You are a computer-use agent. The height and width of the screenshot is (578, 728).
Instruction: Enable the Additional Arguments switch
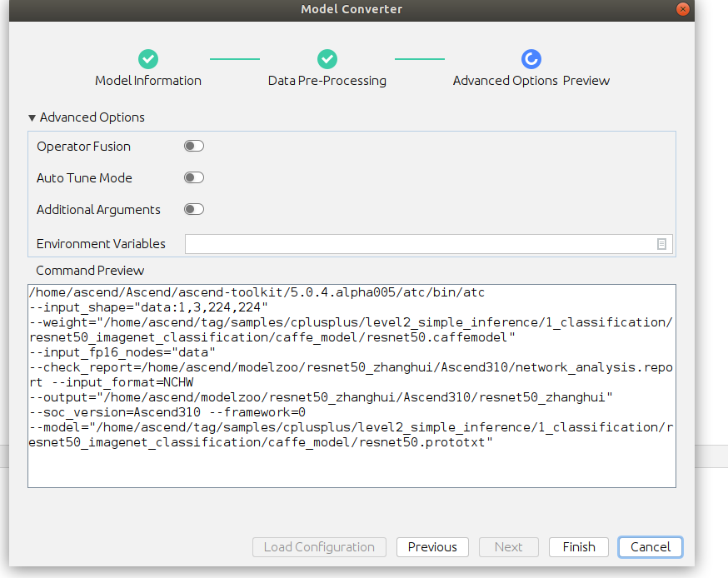(194, 210)
